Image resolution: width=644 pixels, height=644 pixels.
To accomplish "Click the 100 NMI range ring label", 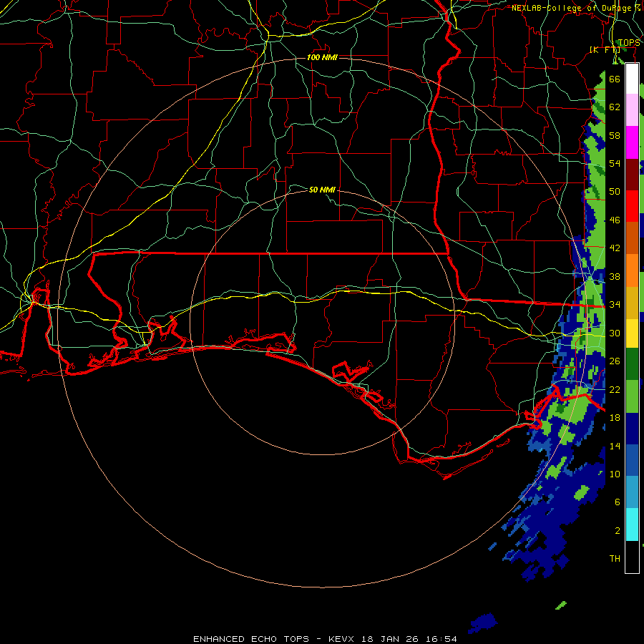I will pyautogui.click(x=322, y=57).
